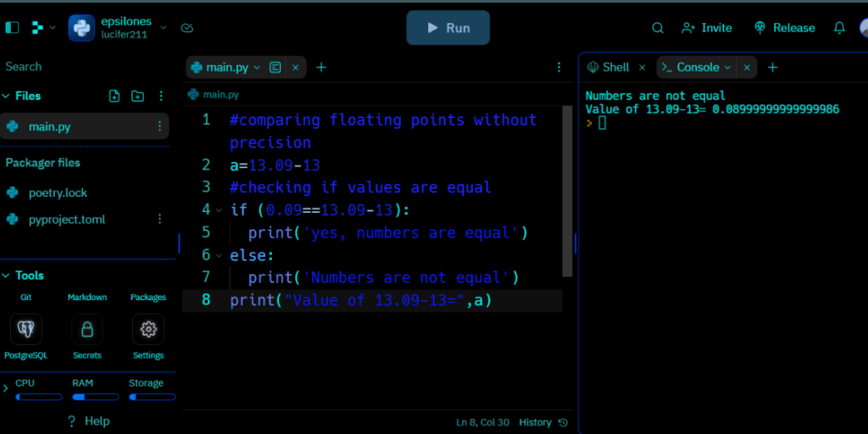
Task: Fold the else block on line 6
Action: coord(218,256)
